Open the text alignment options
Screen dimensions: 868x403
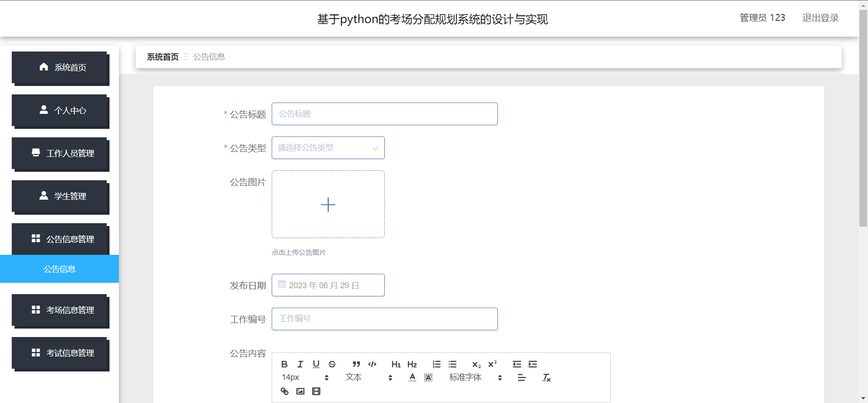pos(522,377)
